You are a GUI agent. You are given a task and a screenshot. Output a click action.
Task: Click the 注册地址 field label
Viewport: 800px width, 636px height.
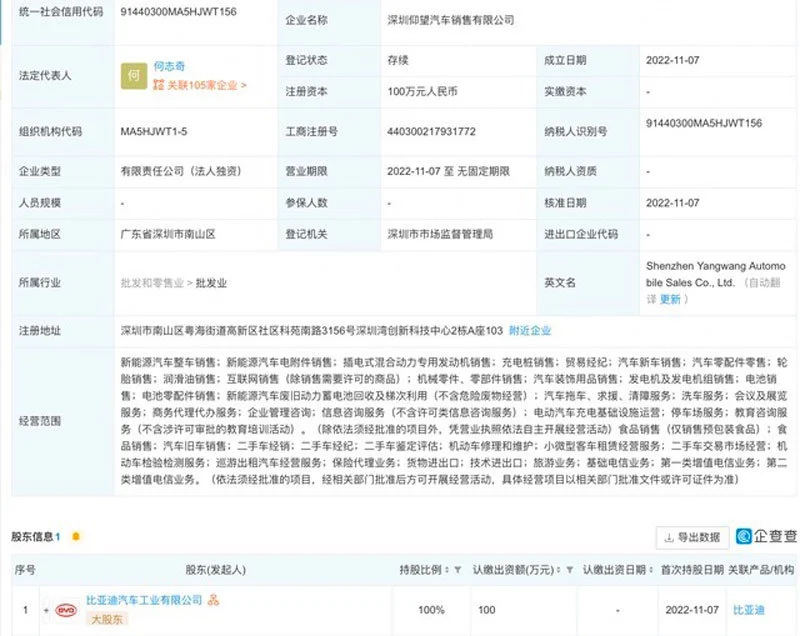point(39,330)
